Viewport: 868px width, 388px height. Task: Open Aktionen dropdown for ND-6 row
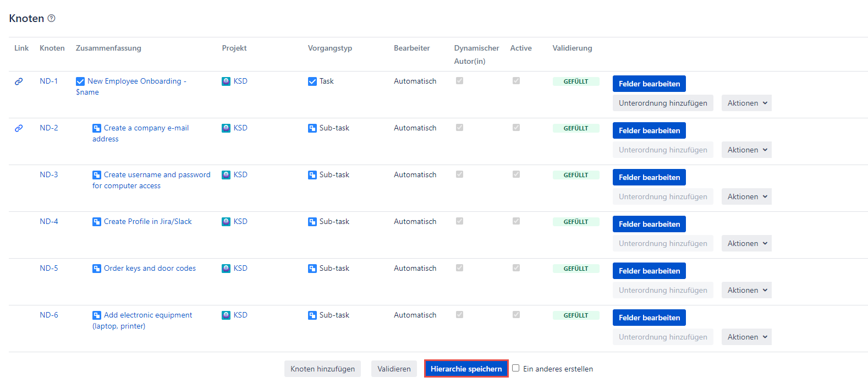point(746,337)
